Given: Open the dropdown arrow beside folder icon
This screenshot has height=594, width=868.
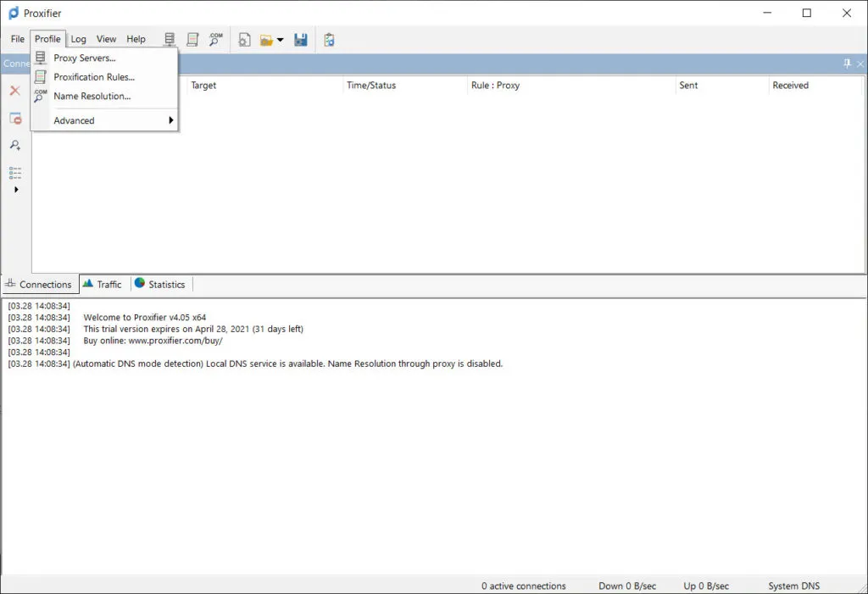Looking at the screenshot, I should tap(280, 40).
